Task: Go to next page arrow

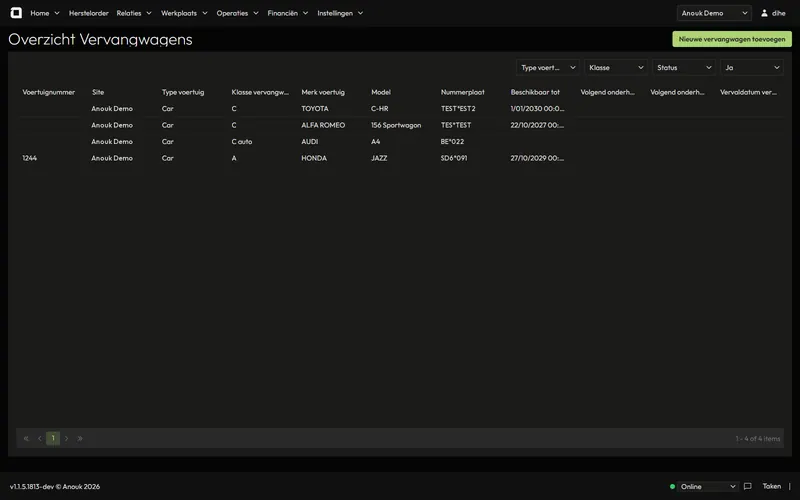Action: click(x=66, y=438)
